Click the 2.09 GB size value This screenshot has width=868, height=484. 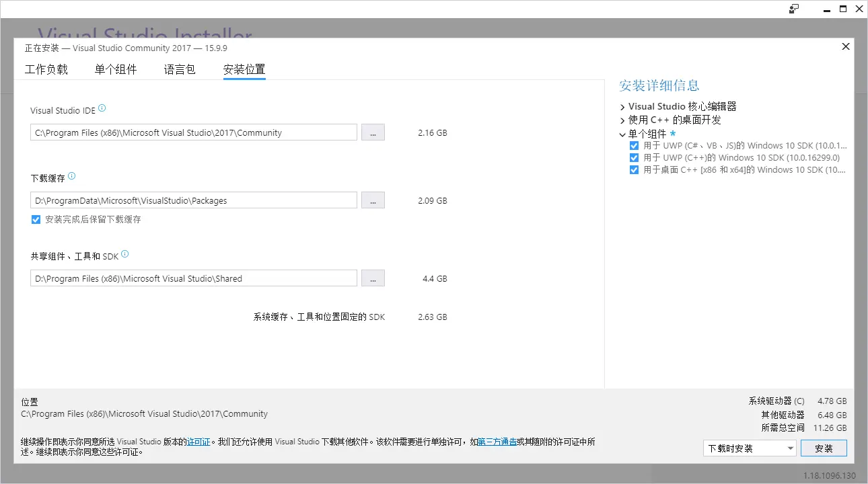(432, 201)
